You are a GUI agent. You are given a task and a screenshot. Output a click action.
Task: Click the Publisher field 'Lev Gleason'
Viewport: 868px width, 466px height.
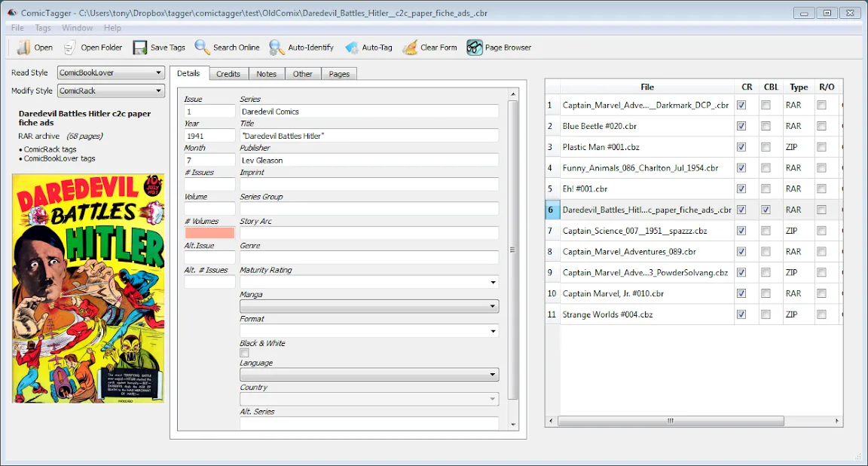click(369, 160)
